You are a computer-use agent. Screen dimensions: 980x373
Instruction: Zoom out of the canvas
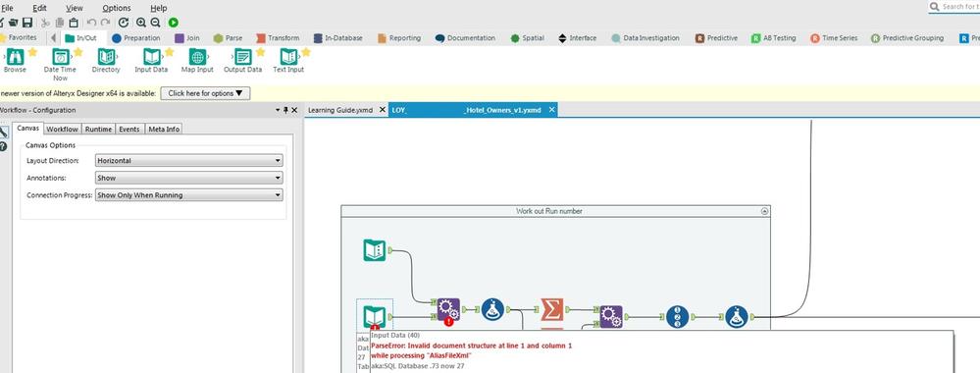(156, 23)
